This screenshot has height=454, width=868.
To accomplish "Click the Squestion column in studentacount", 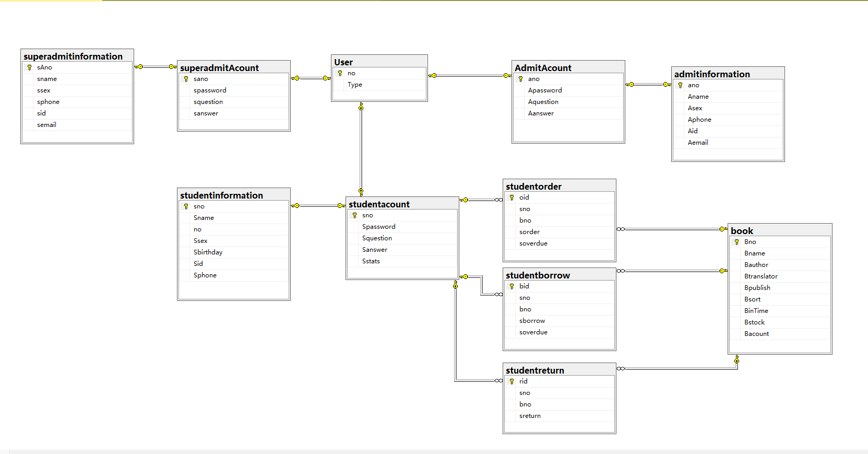I will click(x=402, y=238).
